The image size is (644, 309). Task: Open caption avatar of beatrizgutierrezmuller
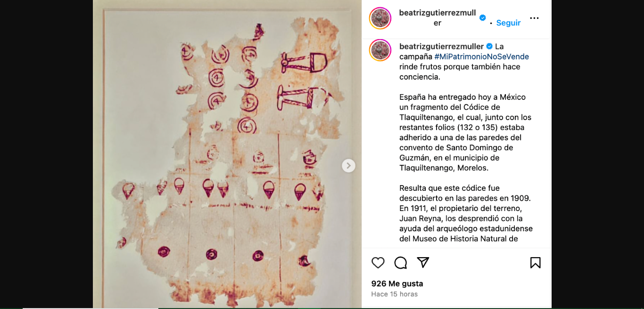pos(380,50)
